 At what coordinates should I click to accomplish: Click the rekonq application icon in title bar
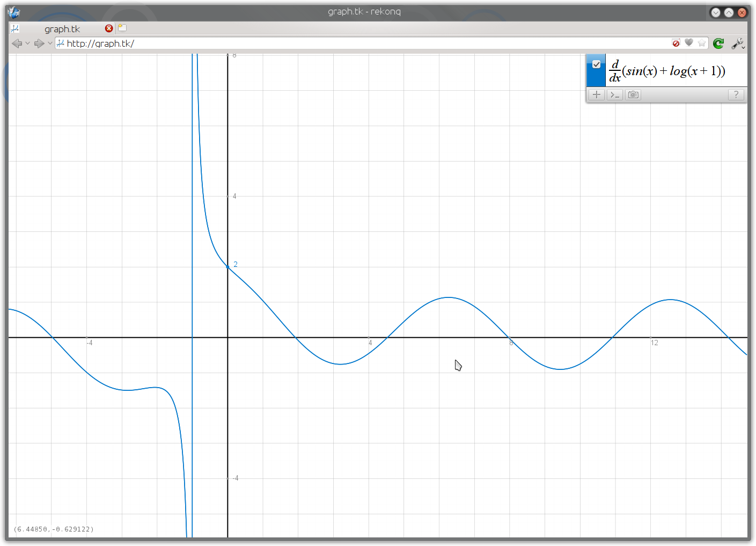click(14, 12)
